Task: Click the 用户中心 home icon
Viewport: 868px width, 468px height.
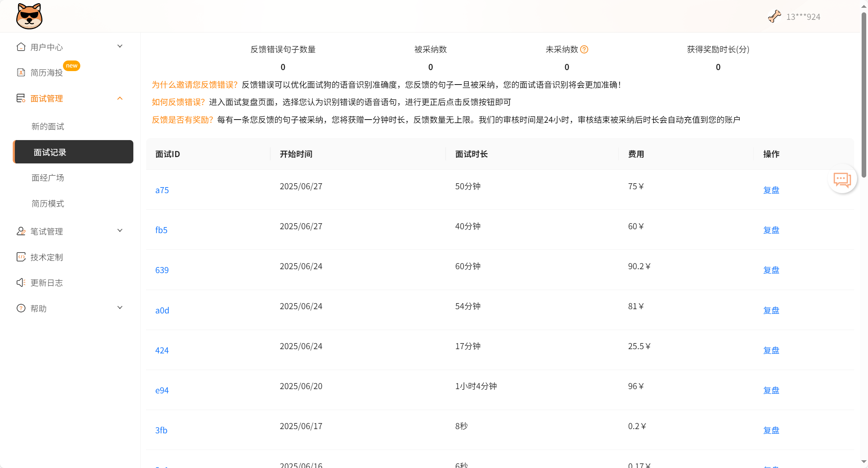Action: pyautogui.click(x=21, y=47)
